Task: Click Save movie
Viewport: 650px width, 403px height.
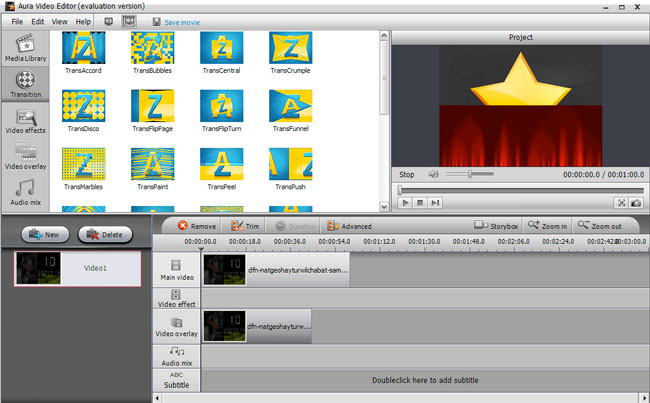Action: [176, 22]
